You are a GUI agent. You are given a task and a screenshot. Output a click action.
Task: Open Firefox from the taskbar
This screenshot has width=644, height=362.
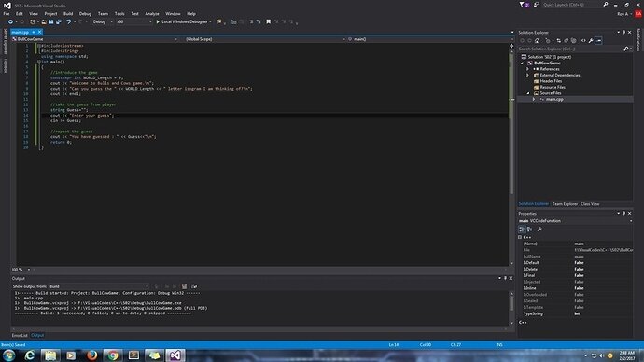[91, 355]
